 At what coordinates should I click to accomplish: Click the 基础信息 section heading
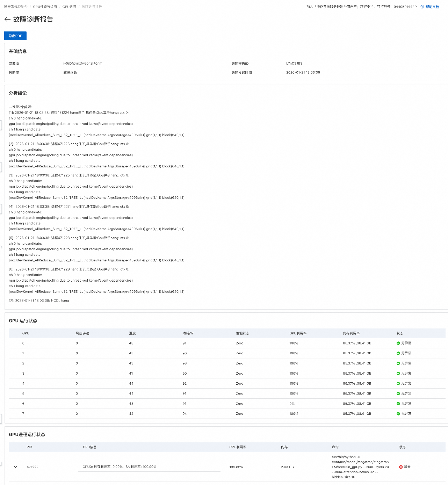pyautogui.click(x=18, y=51)
